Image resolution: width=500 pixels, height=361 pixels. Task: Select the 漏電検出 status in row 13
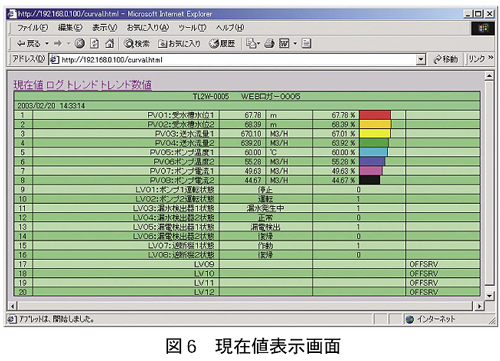[x=265, y=227]
